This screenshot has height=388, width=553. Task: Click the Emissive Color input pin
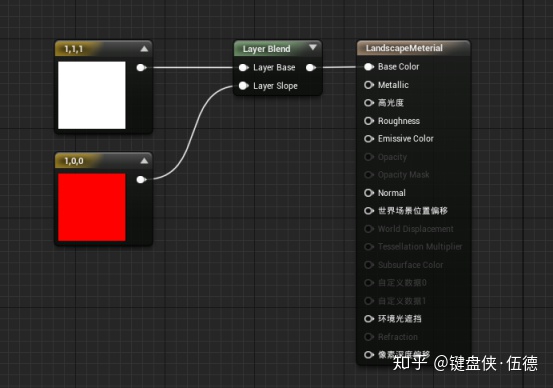(x=369, y=139)
